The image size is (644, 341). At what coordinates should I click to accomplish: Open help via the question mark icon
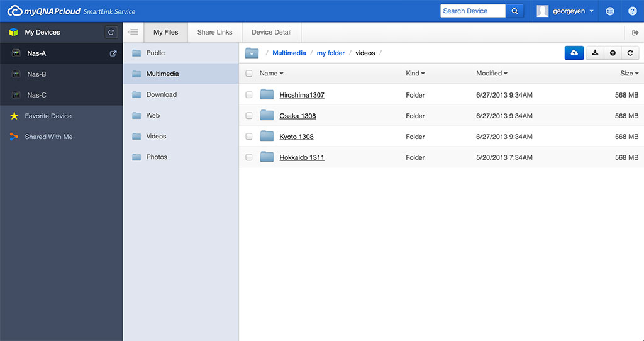pos(633,11)
